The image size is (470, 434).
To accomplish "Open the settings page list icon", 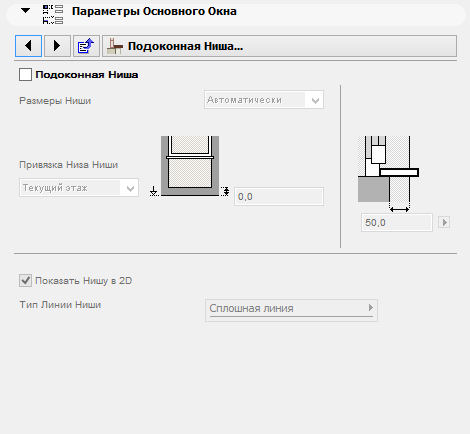I will point(86,46).
